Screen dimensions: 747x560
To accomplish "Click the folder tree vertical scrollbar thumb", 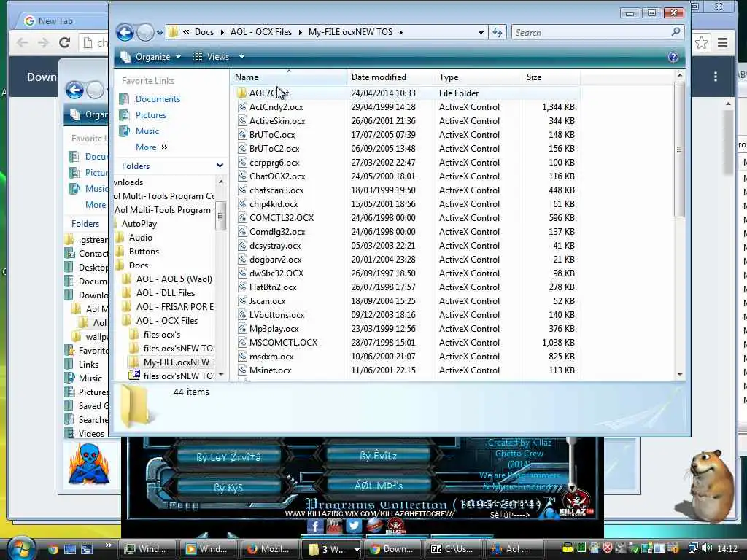I will pos(220,215).
